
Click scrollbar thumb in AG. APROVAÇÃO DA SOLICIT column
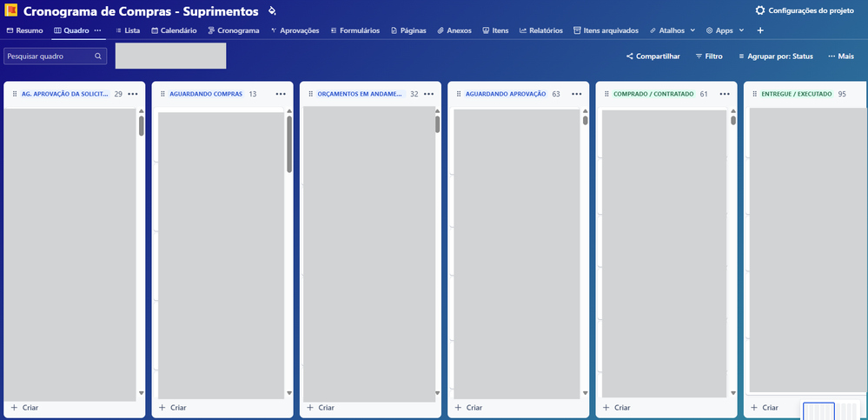(141, 126)
